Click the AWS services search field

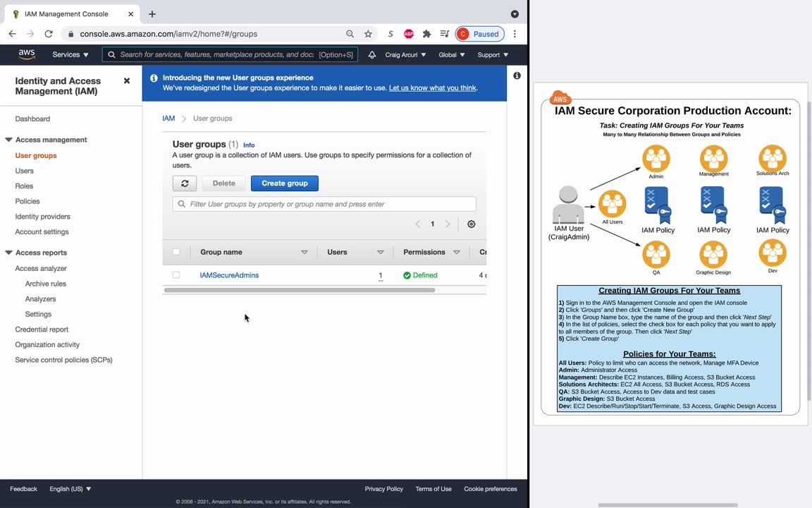[230, 54]
